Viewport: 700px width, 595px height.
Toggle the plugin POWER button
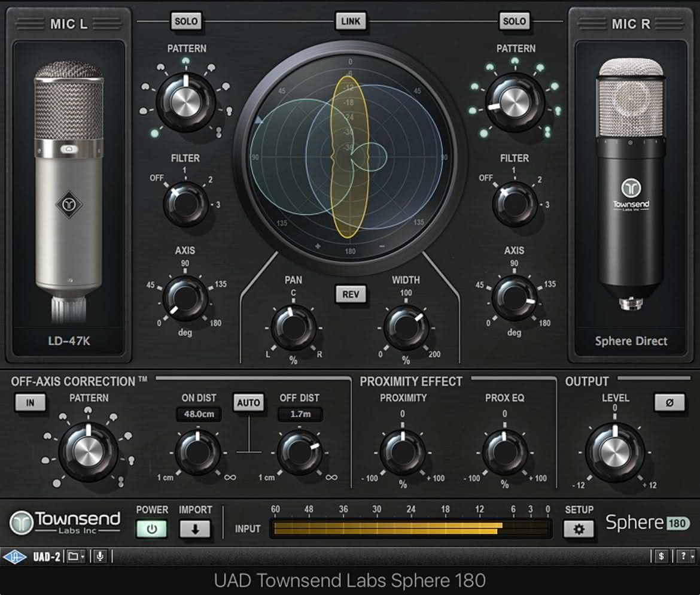(x=151, y=529)
